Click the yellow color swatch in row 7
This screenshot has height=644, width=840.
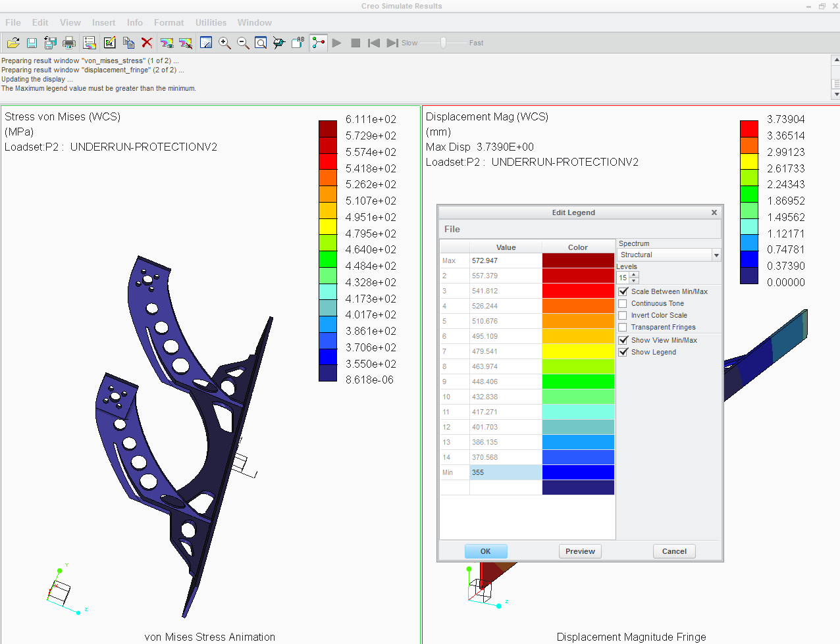[x=578, y=351]
